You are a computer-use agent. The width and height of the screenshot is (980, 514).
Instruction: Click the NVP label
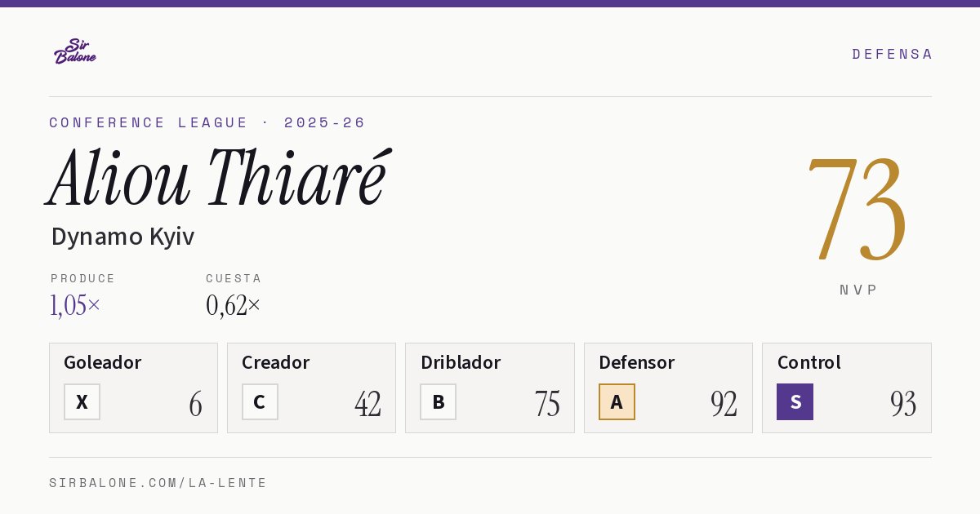(858, 290)
